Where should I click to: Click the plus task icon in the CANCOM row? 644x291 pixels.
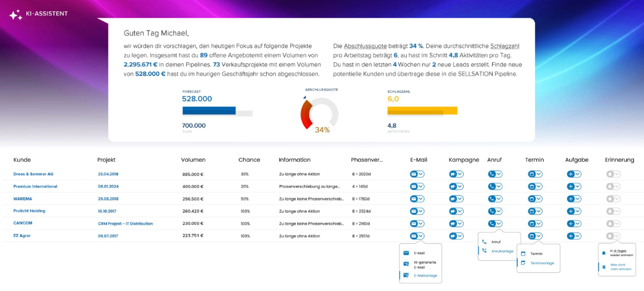570,223
